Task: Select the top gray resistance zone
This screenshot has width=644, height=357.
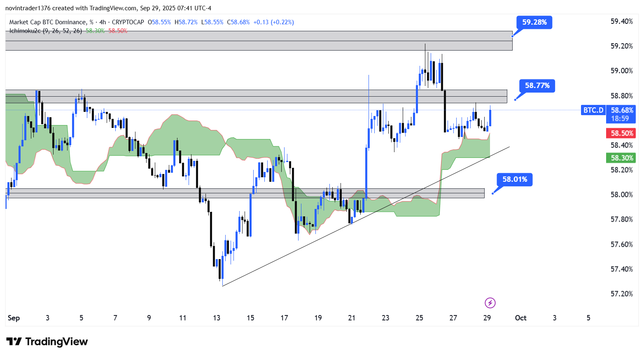Action: pyautogui.click(x=259, y=40)
